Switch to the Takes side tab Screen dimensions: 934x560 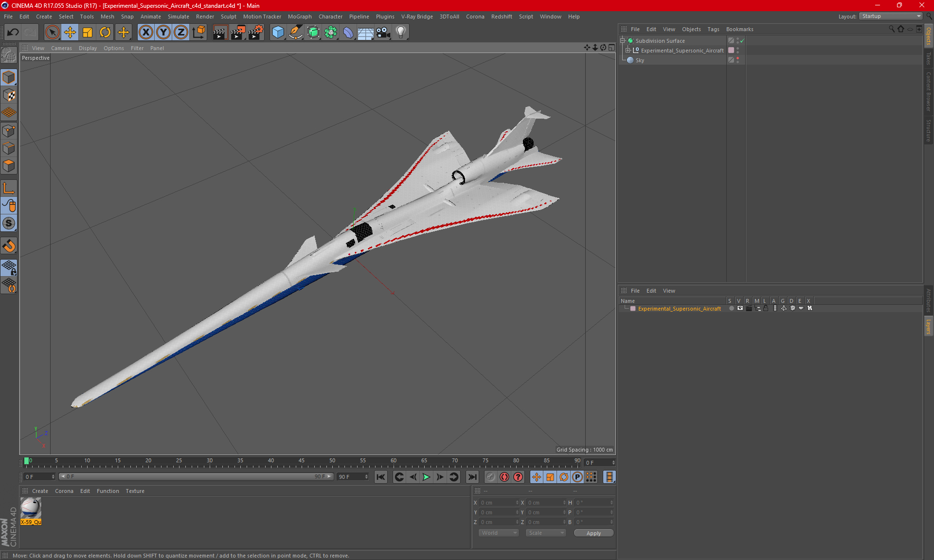point(929,58)
